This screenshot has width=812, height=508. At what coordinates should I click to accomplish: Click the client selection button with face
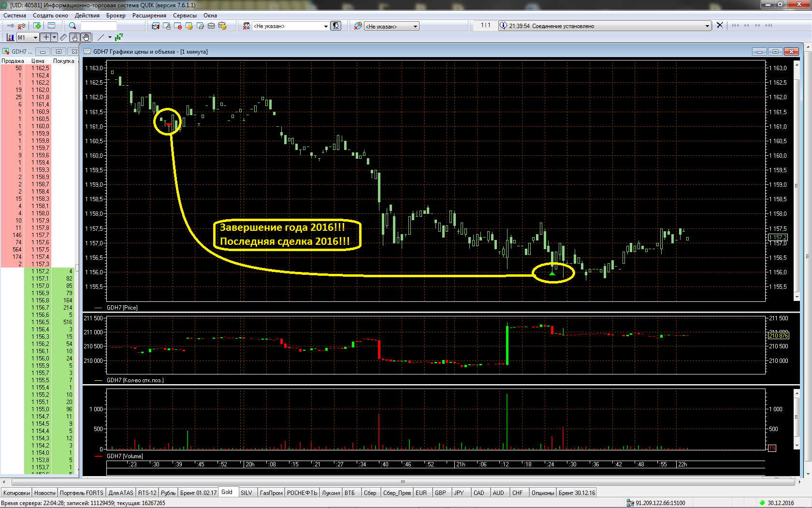(336, 26)
